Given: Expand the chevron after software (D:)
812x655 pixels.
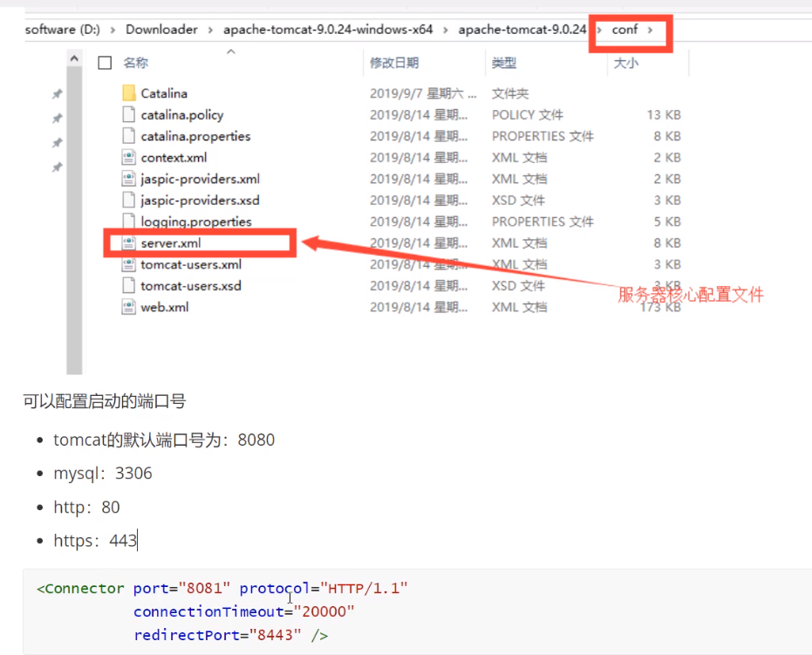Looking at the screenshot, I should coord(113,30).
